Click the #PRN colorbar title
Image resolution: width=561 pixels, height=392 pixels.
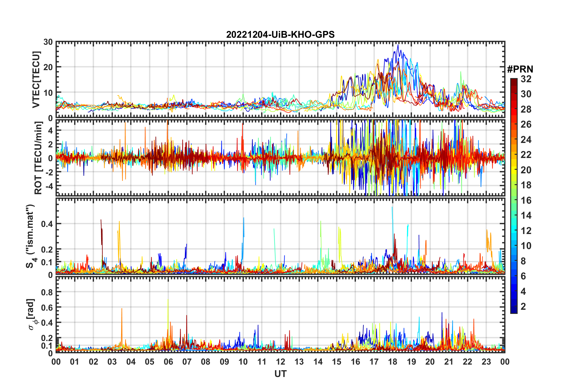pyautogui.click(x=520, y=69)
